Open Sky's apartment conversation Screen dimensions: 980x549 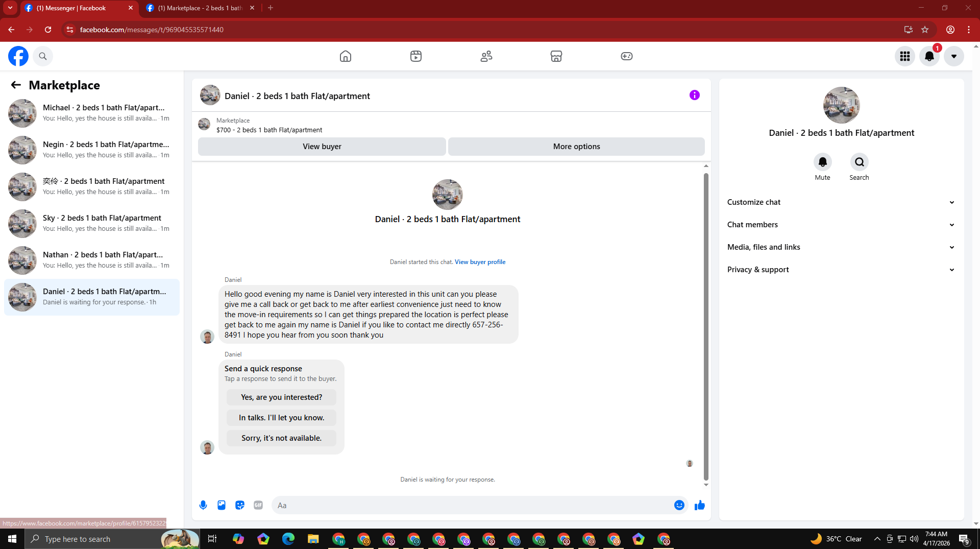click(x=92, y=224)
